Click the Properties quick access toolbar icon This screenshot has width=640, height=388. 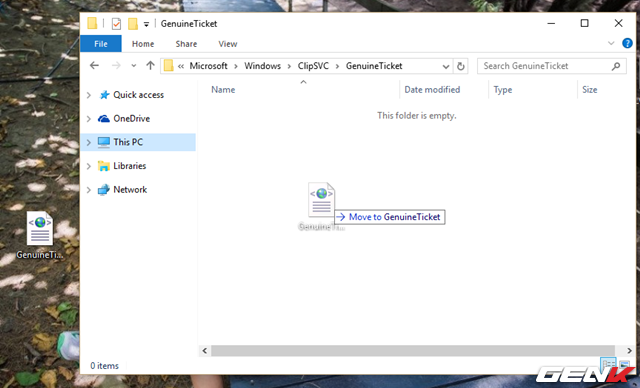point(116,24)
